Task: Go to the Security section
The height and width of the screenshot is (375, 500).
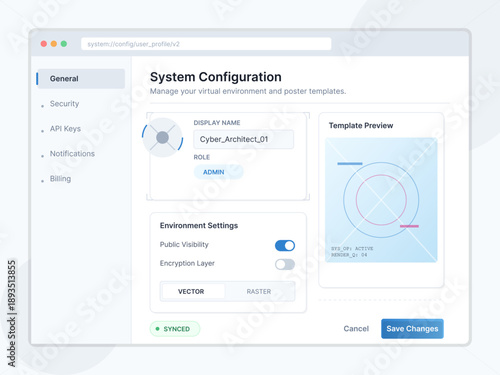Action: (64, 104)
